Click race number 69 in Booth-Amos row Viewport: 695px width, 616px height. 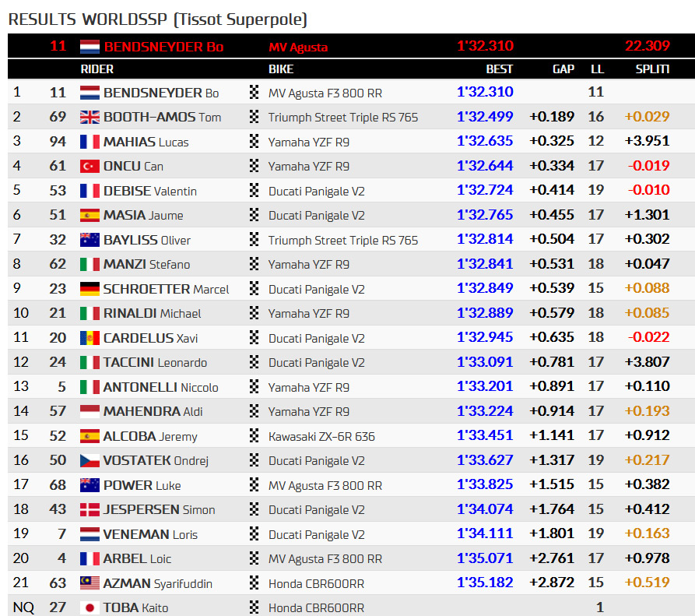click(58, 117)
